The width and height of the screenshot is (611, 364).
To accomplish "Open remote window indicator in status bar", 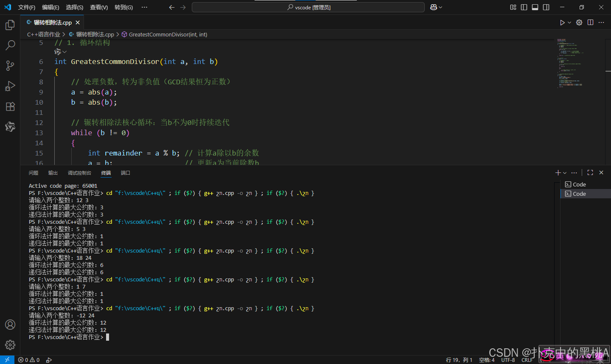I will pos(7,360).
